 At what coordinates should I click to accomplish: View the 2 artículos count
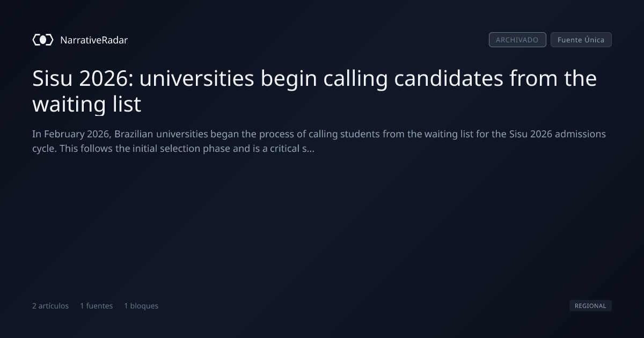(x=50, y=306)
